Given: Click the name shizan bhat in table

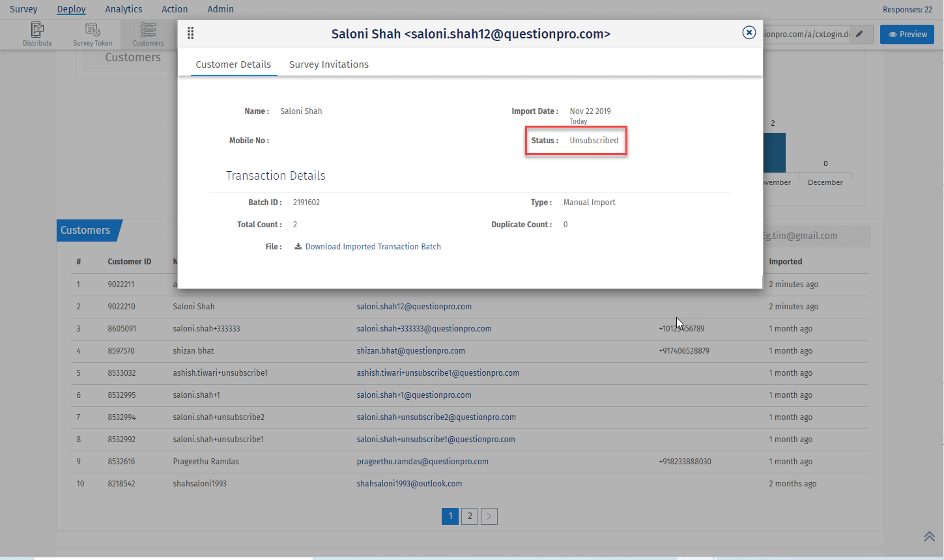Looking at the screenshot, I should point(193,350).
